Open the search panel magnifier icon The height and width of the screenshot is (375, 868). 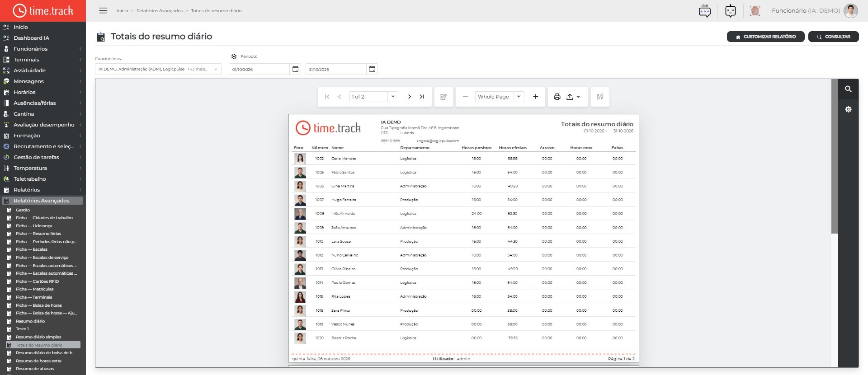[x=848, y=89]
